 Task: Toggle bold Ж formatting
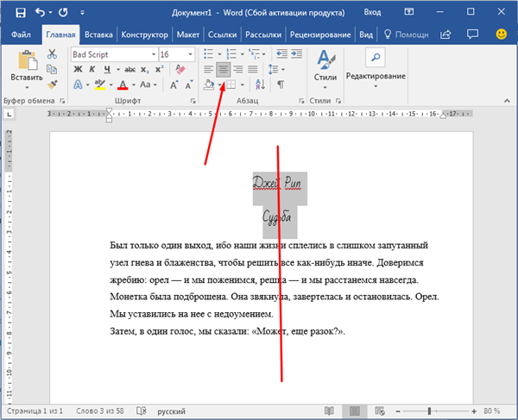coord(78,69)
